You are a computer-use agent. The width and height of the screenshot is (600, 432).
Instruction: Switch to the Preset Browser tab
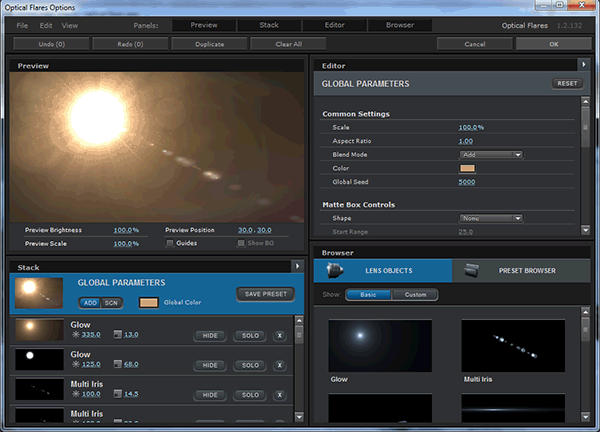521,271
